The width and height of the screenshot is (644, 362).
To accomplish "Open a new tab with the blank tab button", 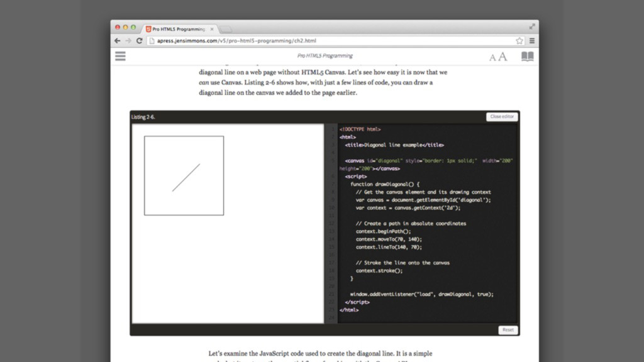I will pyautogui.click(x=226, y=29).
